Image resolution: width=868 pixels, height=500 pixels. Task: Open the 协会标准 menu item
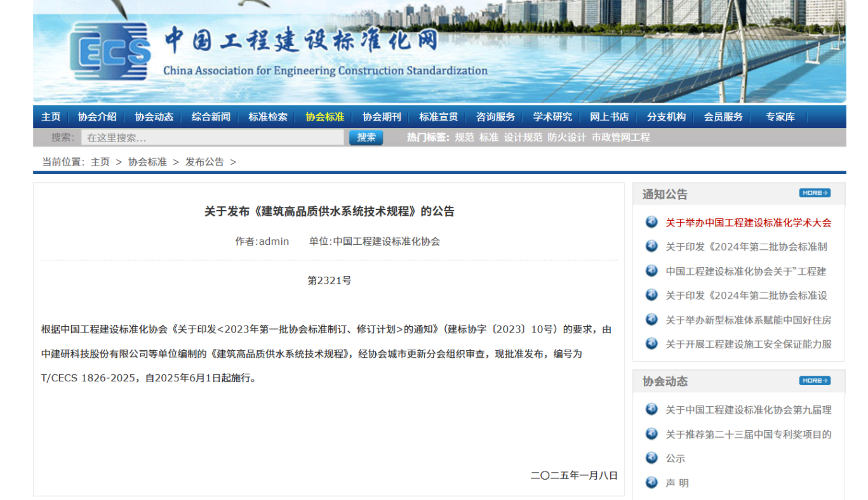click(x=324, y=117)
